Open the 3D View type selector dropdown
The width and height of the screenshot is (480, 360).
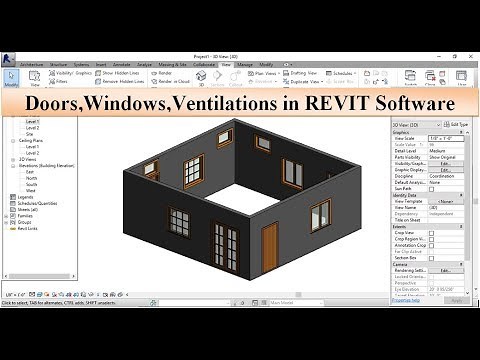[417, 125]
